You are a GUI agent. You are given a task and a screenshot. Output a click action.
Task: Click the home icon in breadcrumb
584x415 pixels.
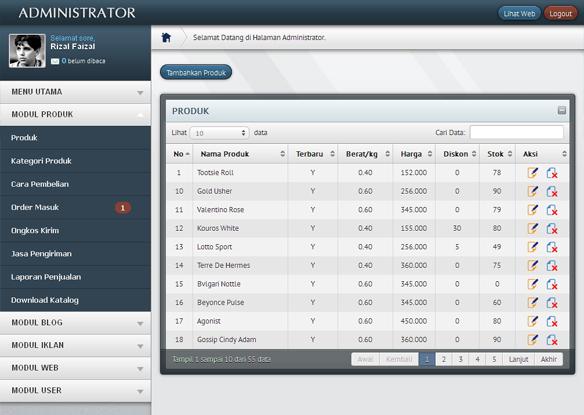pyautogui.click(x=166, y=37)
